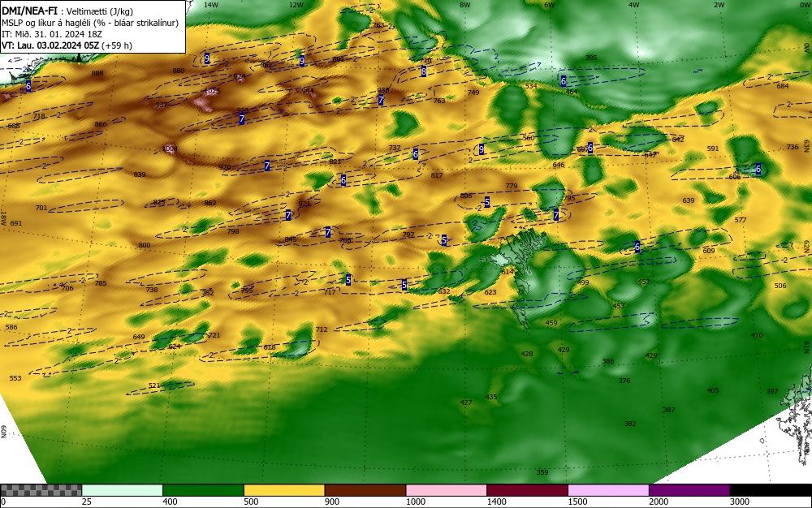Click the '800' value on the map
The height and width of the screenshot is (508, 812).
click(145, 246)
